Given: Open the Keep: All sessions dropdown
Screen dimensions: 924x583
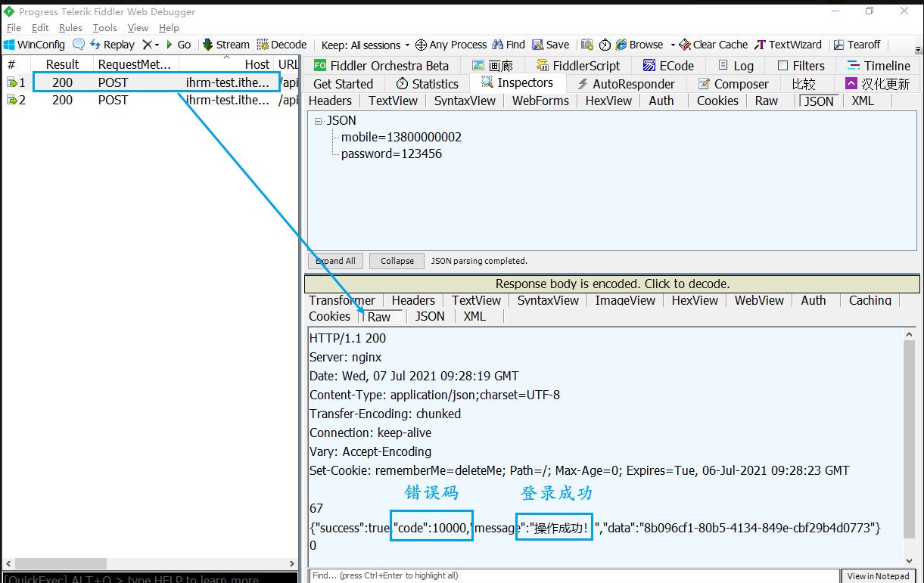Looking at the screenshot, I should pos(366,45).
